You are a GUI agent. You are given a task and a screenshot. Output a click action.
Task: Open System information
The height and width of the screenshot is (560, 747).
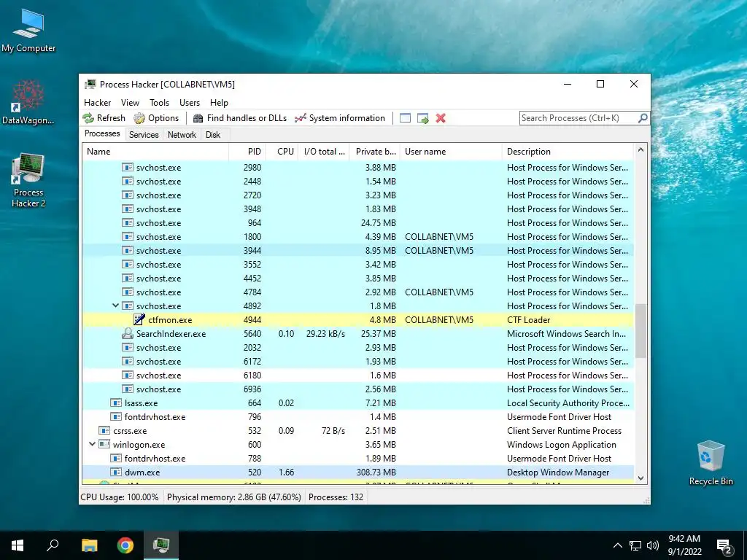click(340, 118)
